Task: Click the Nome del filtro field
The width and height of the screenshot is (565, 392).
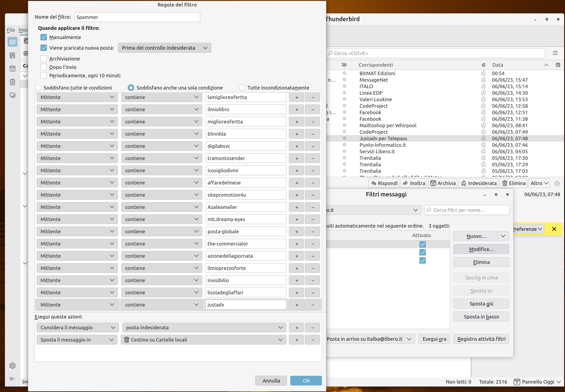Action: 137,17
